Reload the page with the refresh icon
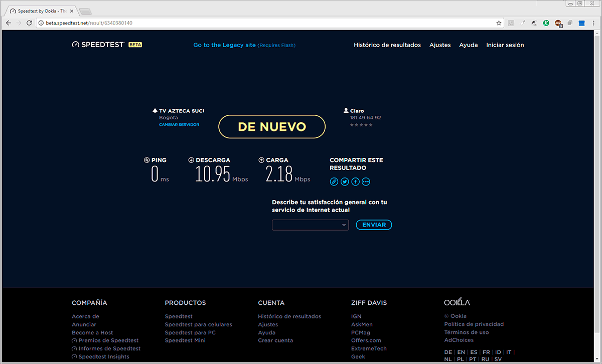This screenshot has height=364, width=602. tap(29, 23)
